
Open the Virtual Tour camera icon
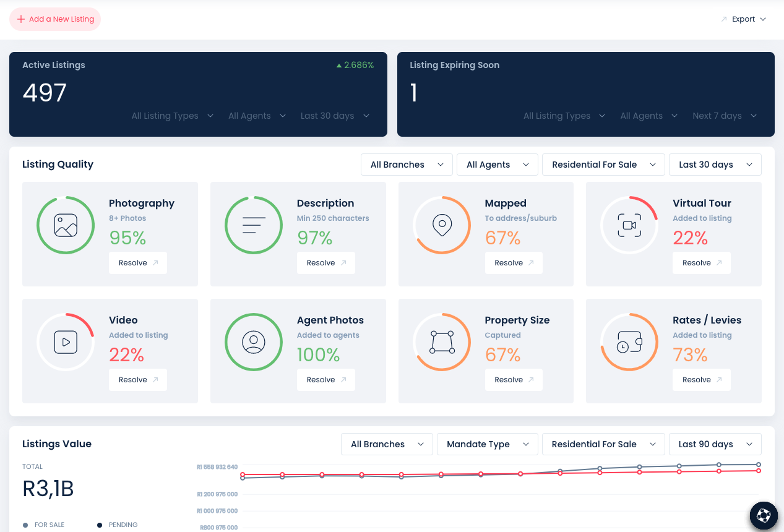(x=629, y=225)
